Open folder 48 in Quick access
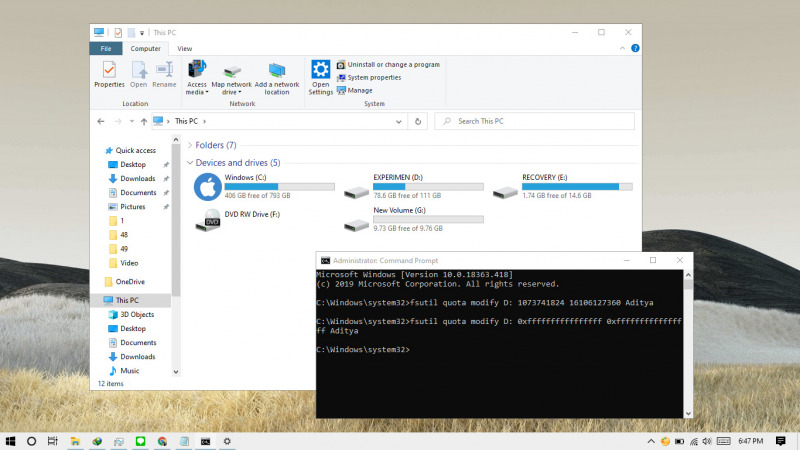800x450 pixels. tap(119, 235)
